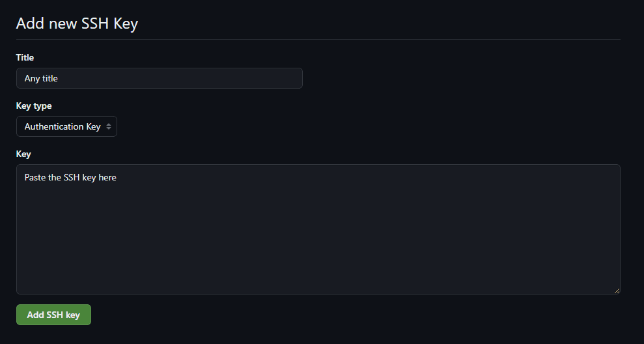
Task: Click the divider line under the heading
Action: pos(318,39)
